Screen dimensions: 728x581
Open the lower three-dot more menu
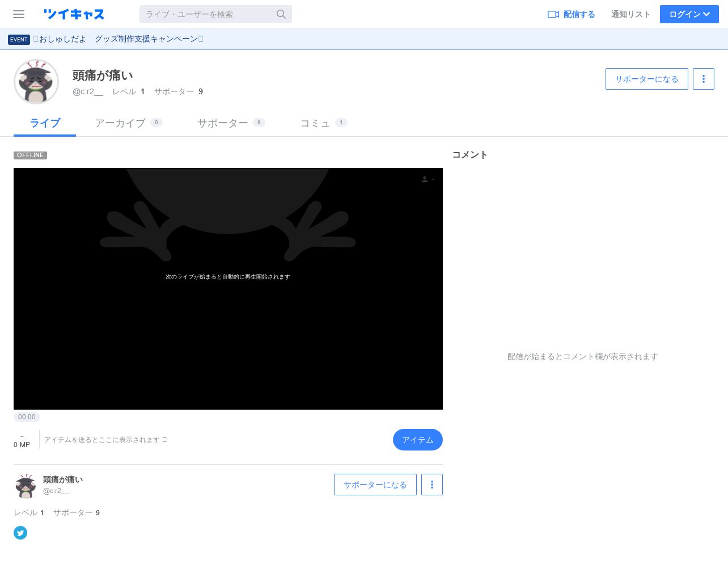(x=432, y=485)
